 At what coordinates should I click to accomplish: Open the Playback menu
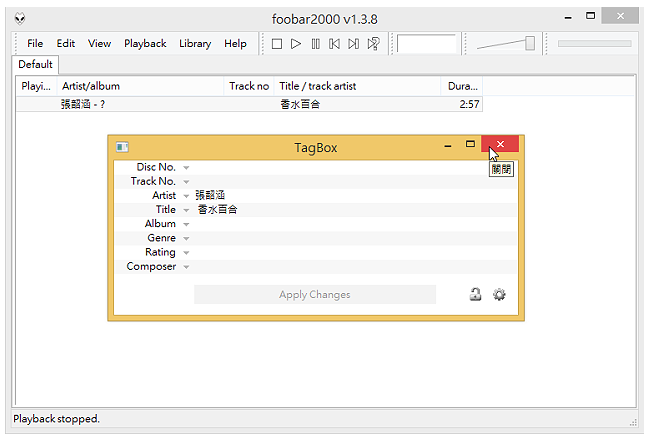[x=145, y=43]
